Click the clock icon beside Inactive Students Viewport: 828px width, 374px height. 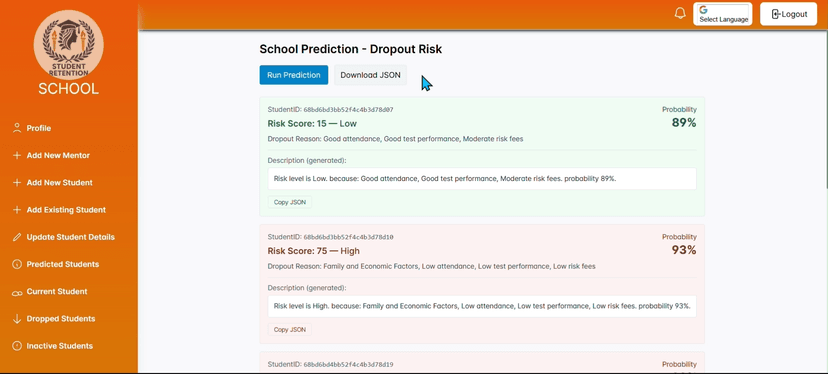click(x=17, y=346)
